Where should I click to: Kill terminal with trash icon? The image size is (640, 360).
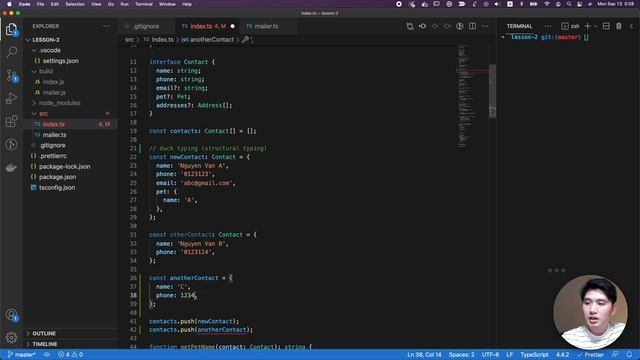click(619, 26)
